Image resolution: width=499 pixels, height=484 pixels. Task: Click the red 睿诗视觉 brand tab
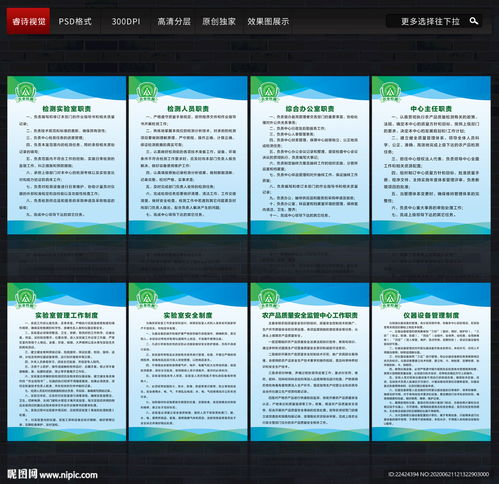(x=28, y=21)
